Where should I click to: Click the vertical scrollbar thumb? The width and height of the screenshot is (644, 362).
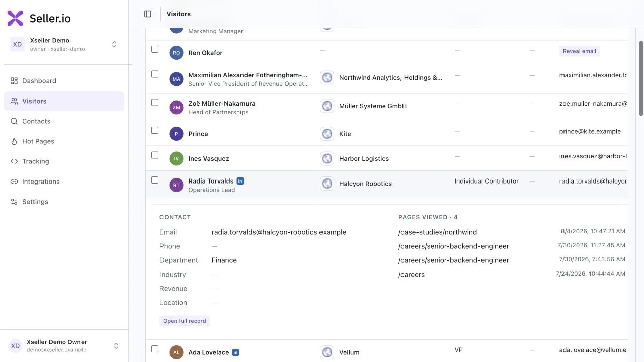pos(641,78)
